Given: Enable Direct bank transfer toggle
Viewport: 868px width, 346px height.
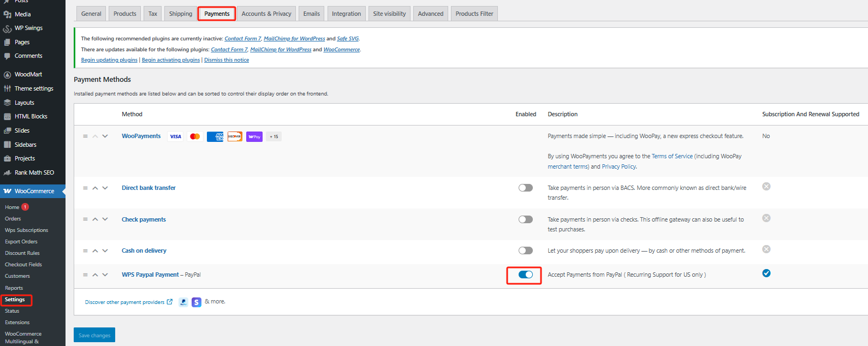Looking at the screenshot, I should tap(525, 188).
